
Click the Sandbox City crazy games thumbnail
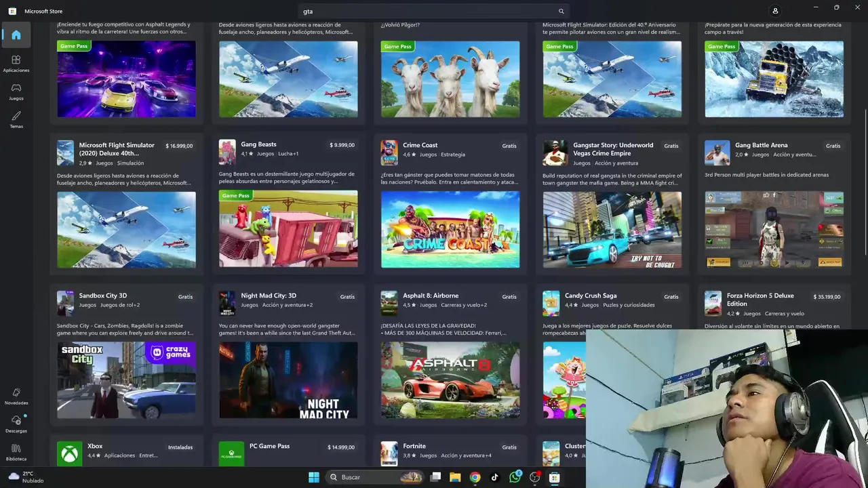tap(126, 380)
